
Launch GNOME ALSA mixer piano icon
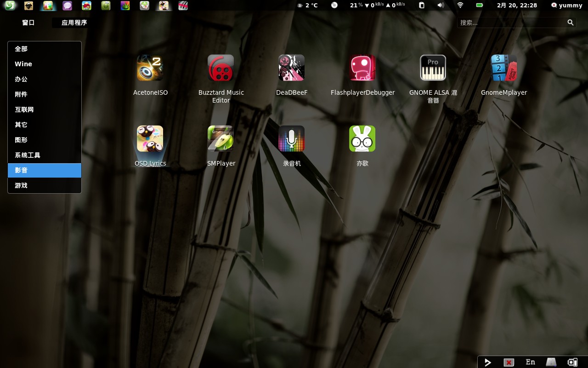(x=433, y=68)
